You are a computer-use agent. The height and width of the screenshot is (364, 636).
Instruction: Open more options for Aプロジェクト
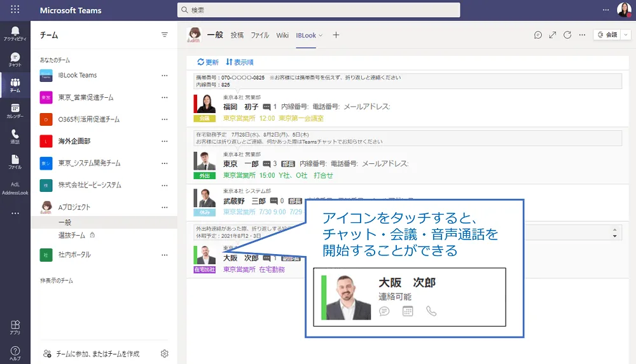click(x=164, y=207)
